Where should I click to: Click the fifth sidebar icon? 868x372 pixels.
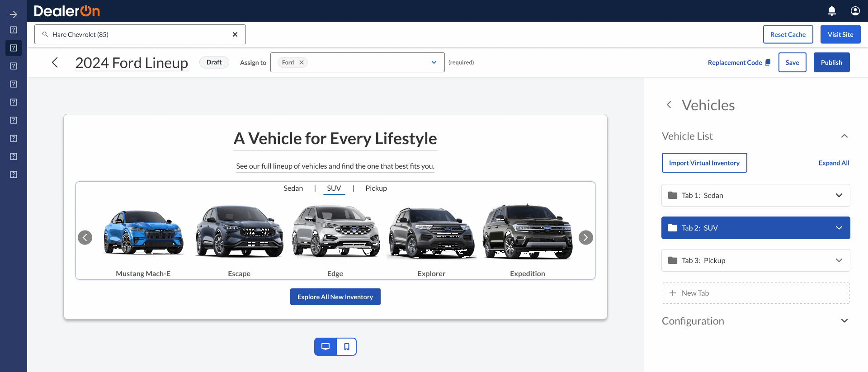tap(14, 102)
